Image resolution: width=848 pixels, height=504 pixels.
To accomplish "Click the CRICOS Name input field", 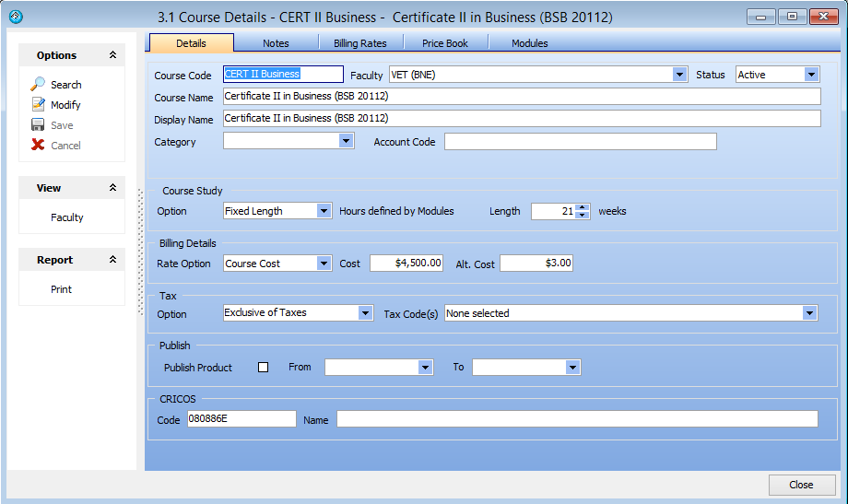I will [x=576, y=419].
